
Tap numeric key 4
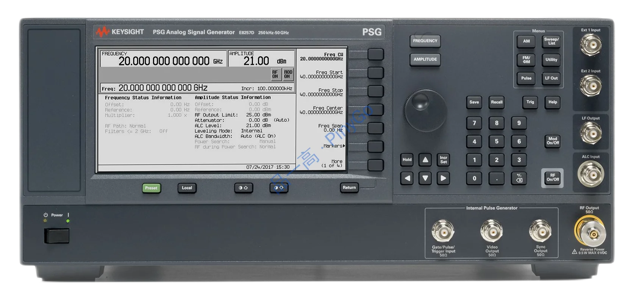click(474, 142)
